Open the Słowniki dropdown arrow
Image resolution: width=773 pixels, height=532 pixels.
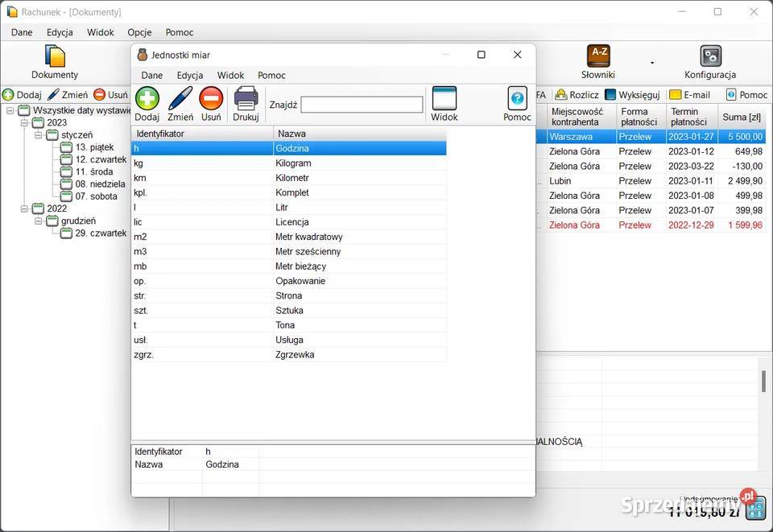[x=652, y=63]
